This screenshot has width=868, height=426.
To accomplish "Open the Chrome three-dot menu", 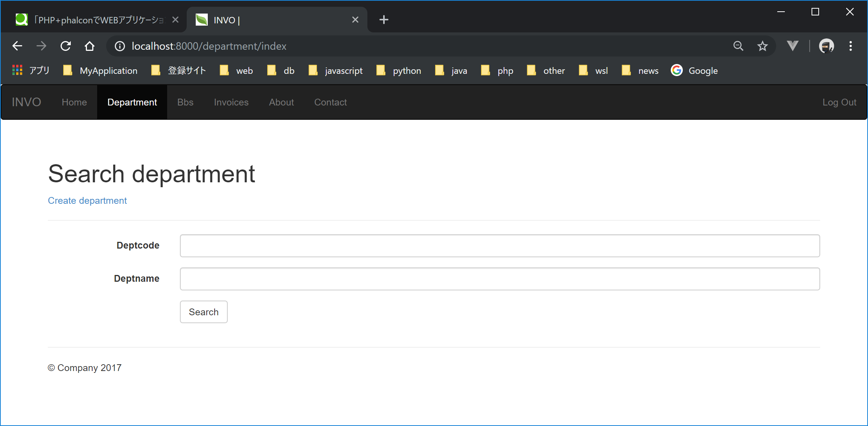I will tap(850, 46).
